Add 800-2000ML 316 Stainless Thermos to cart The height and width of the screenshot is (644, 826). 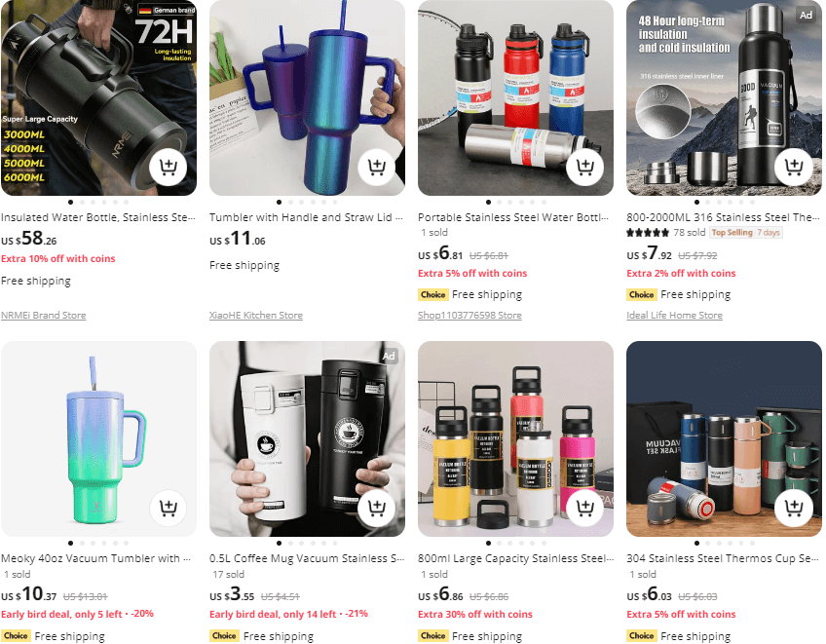(793, 167)
